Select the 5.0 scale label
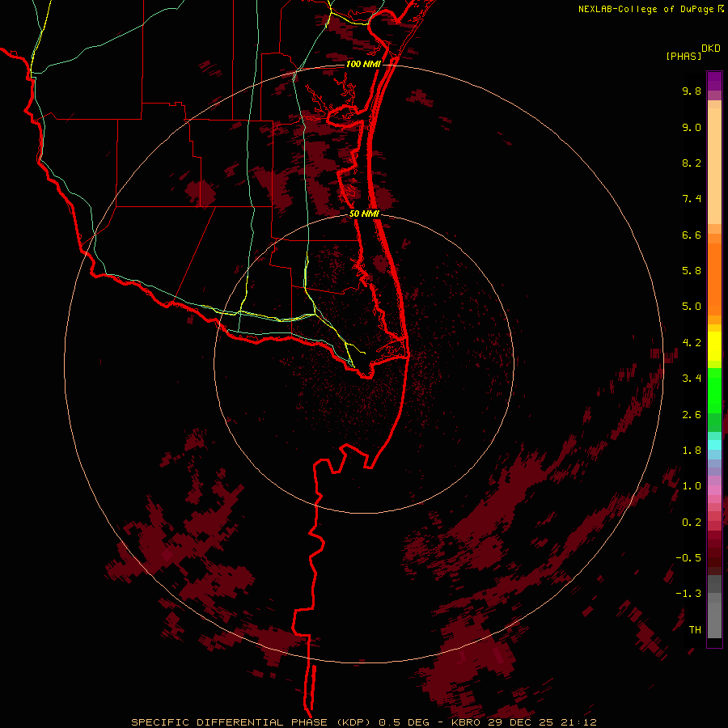 (692, 307)
